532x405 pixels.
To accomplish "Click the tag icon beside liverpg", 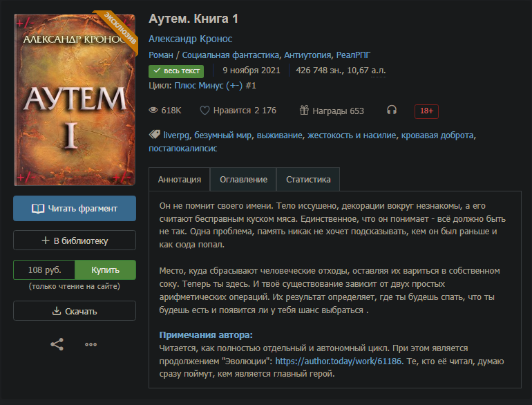I will [x=154, y=135].
